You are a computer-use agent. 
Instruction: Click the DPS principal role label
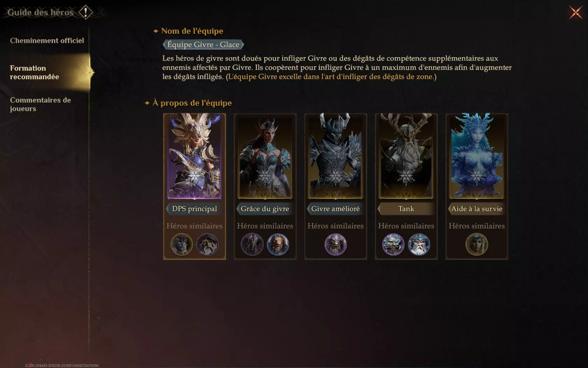pyautogui.click(x=195, y=209)
